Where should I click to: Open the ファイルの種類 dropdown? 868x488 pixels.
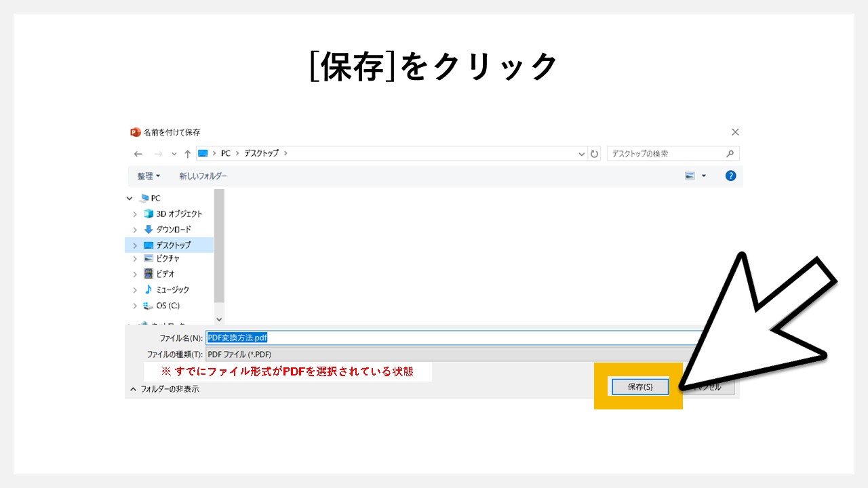coord(407,354)
